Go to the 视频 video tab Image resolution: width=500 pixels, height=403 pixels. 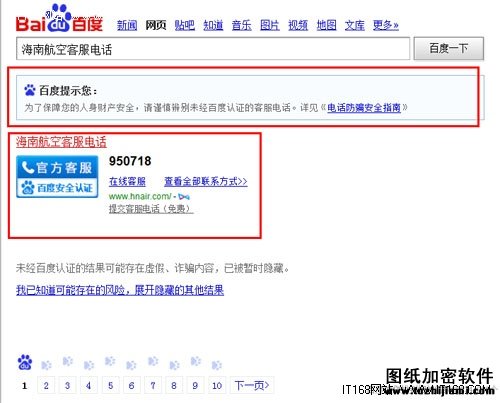[298, 25]
